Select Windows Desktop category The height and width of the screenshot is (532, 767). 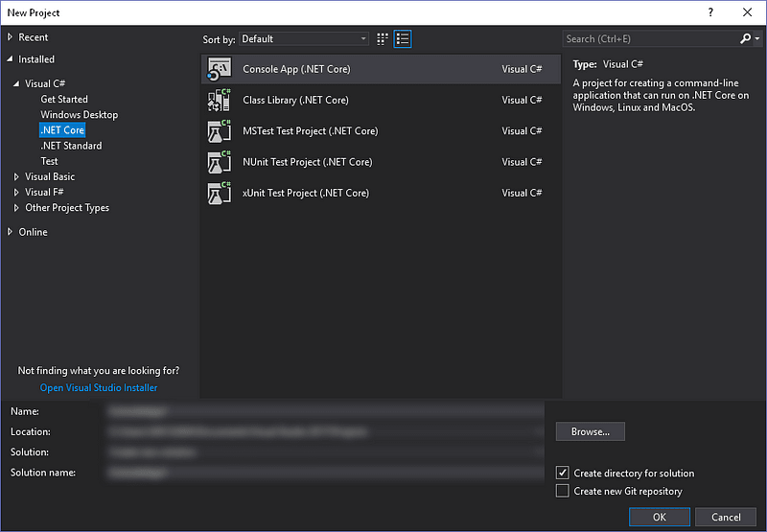coord(80,115)
